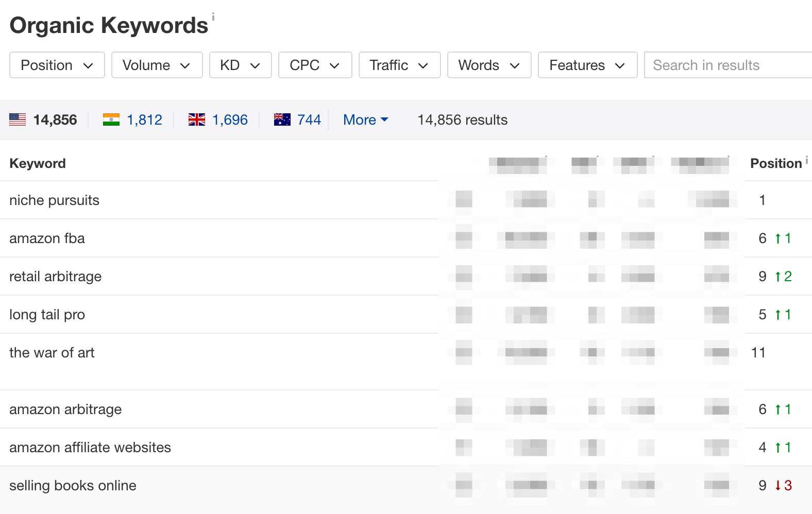812x514 pixels.
Task: Open the Traffic filter dropdown
Action: coord(400,65)
